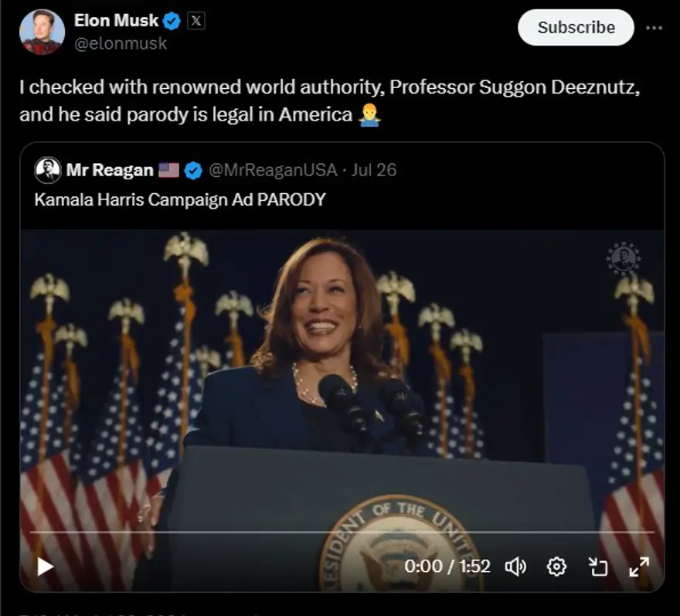680x616 pixels.
Task: Click the X affiliation badge
Action: (196, 21)
